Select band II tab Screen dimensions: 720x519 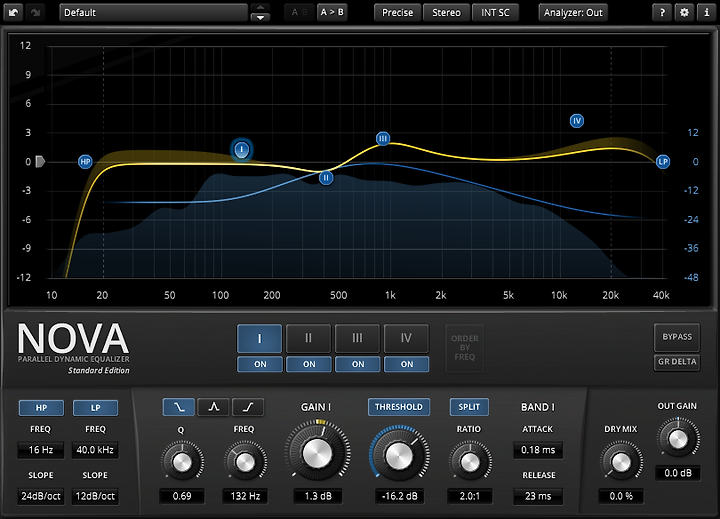click(x=309, y=338)
